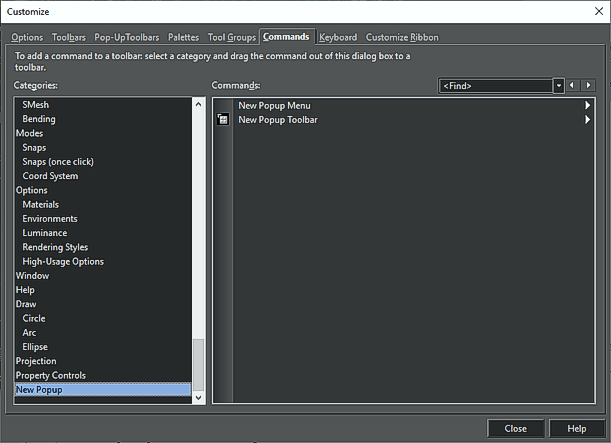Image resolution: width=611 pixels, height=443 pixels.
Task: Switch to the Options tab
Action: tap(27, 37)
